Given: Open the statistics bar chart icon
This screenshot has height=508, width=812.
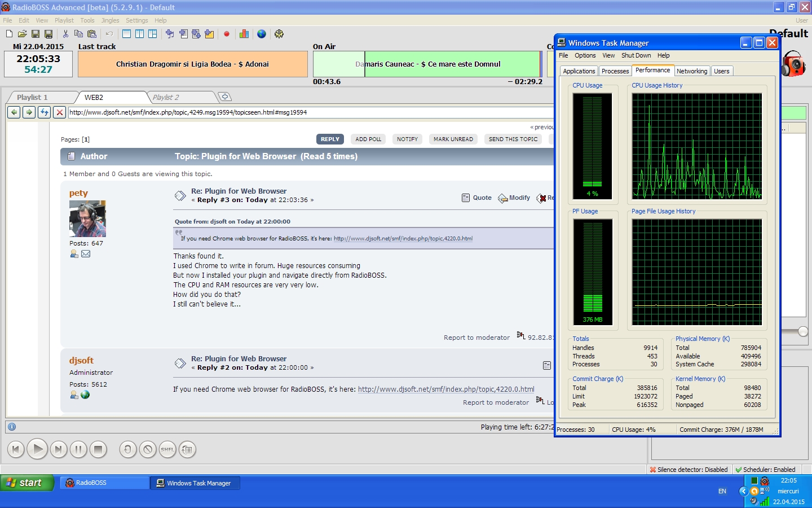Looking at the screenshot, I should 244,34.
